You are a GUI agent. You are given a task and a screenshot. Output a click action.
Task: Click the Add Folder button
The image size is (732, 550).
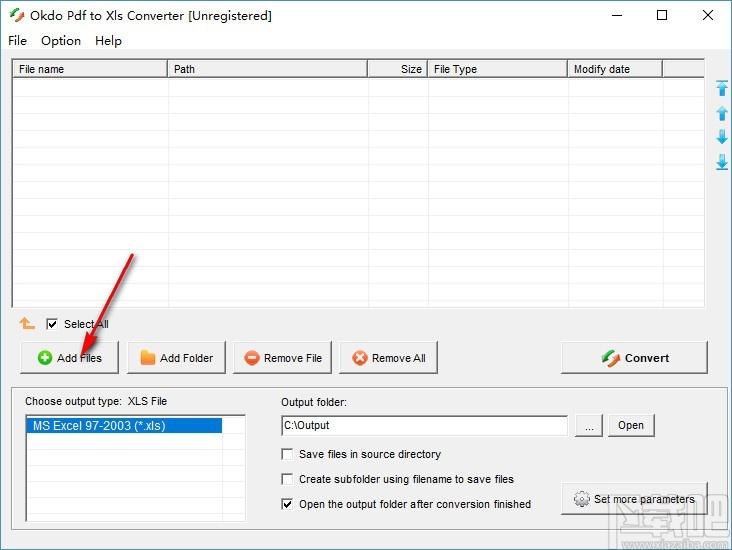[176, 358]
